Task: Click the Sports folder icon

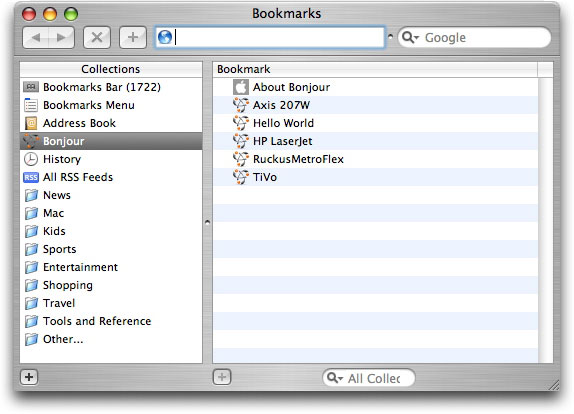Action: tap(31, 249)
